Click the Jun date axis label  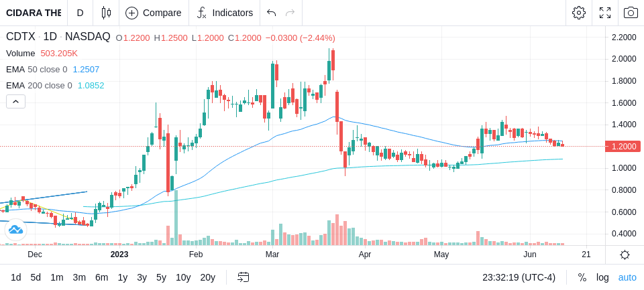point(530,255)
